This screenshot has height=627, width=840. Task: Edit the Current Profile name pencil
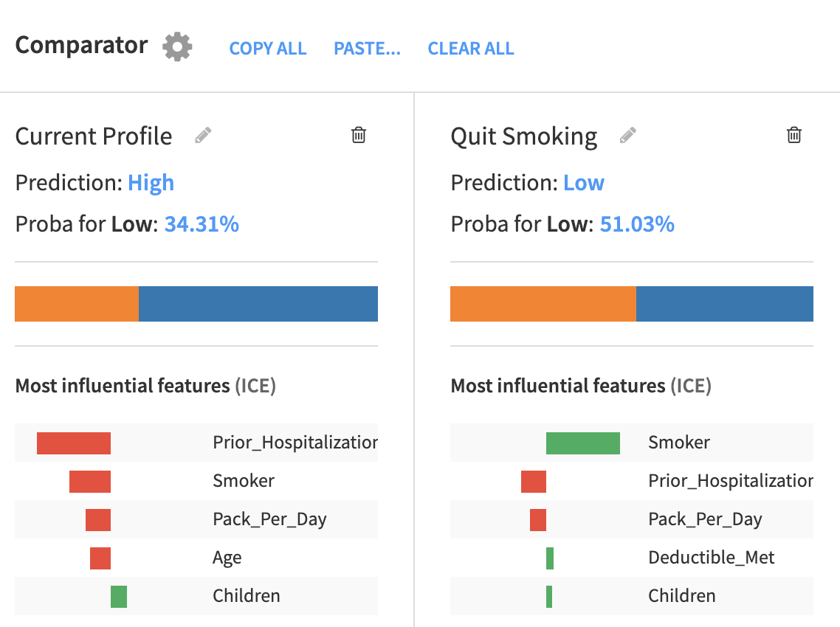pyautogui.click(x=203, y=136)
